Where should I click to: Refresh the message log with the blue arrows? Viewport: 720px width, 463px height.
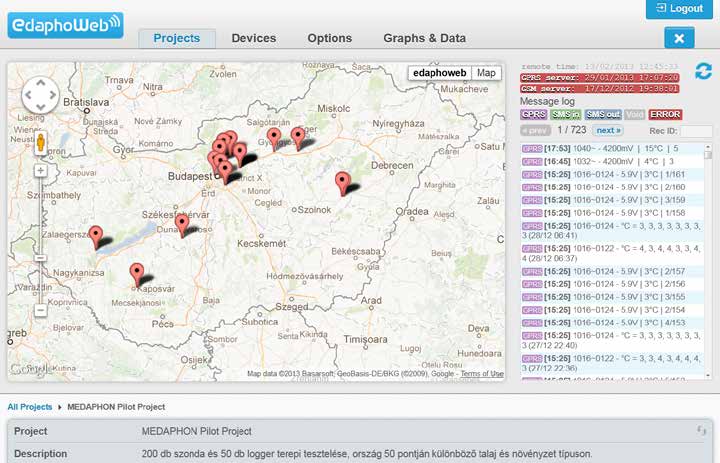coord(703,71)
